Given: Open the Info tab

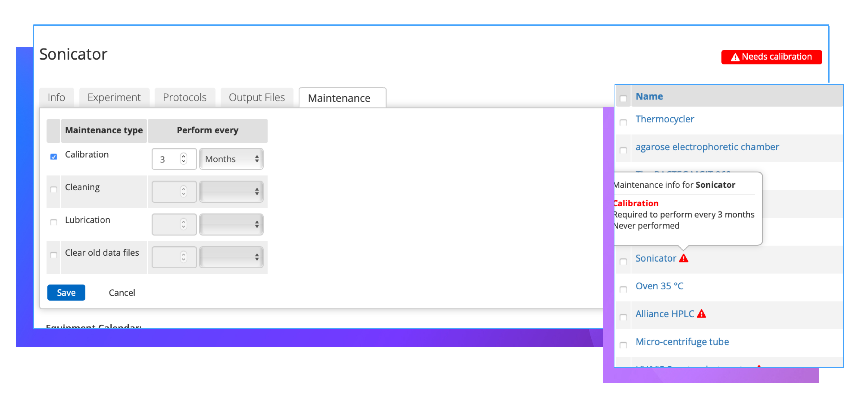Looking at the screenshot, I should (56, 97).
